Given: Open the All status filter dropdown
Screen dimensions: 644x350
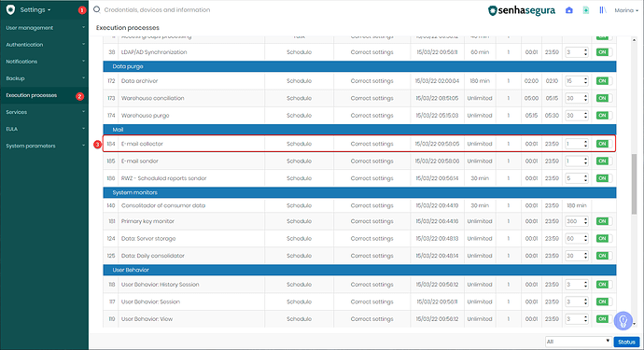Looking at the screenshot, I should coord(578,342).
